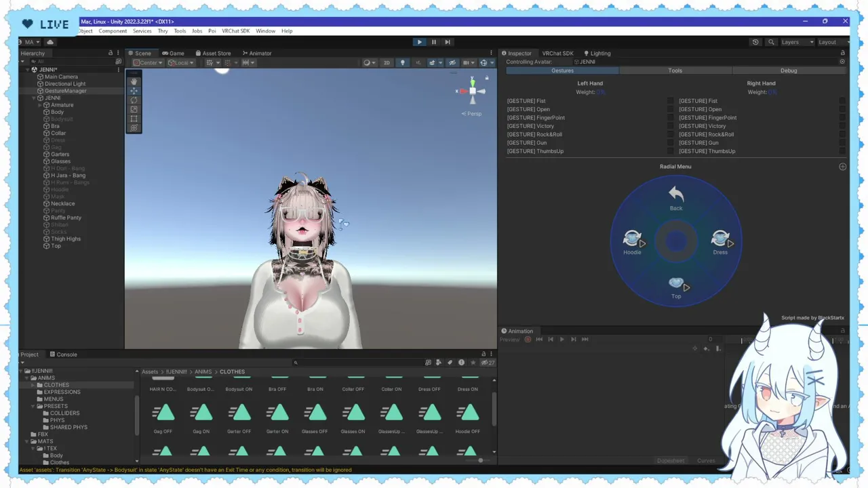Screen dimensions: 868x488
Task: Click the global Search magnifier icon
Action: [771, 42]
